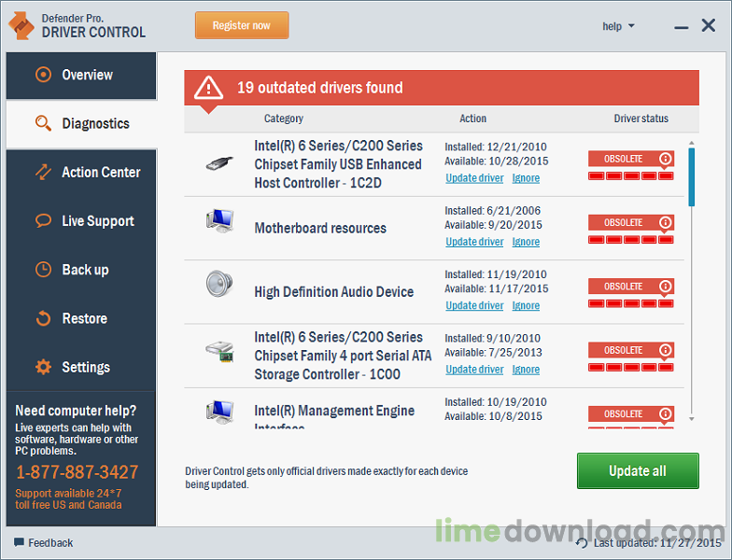
Task: Click the scrollbar down arrow
Action: [x=691, y=419]
